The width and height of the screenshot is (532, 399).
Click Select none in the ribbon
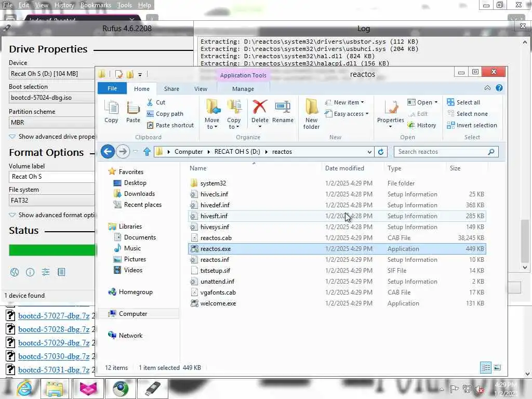coord(467,114)
